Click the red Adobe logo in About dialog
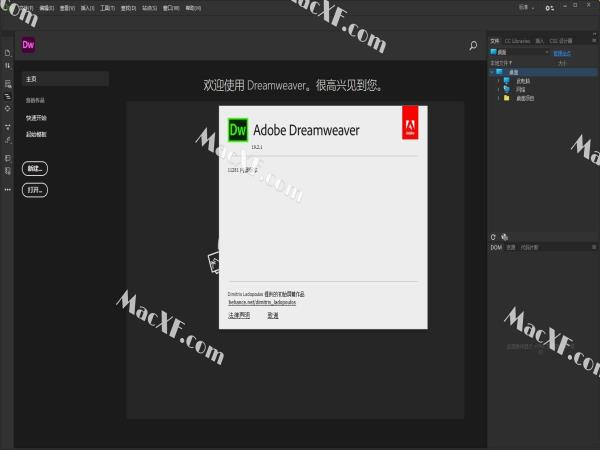Viewport: 600px width, 450px height. [410, 123]
